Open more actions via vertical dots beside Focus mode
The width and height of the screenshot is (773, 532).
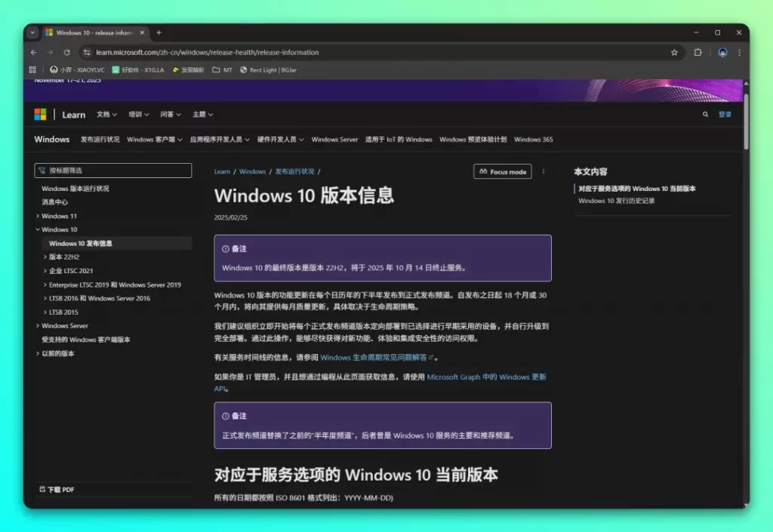click(544, 171)
